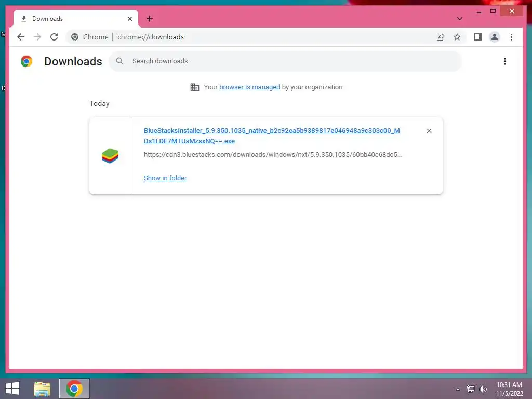Click the Downloads page title
Screen dimensions: 532x399
[x=73, y=61]
